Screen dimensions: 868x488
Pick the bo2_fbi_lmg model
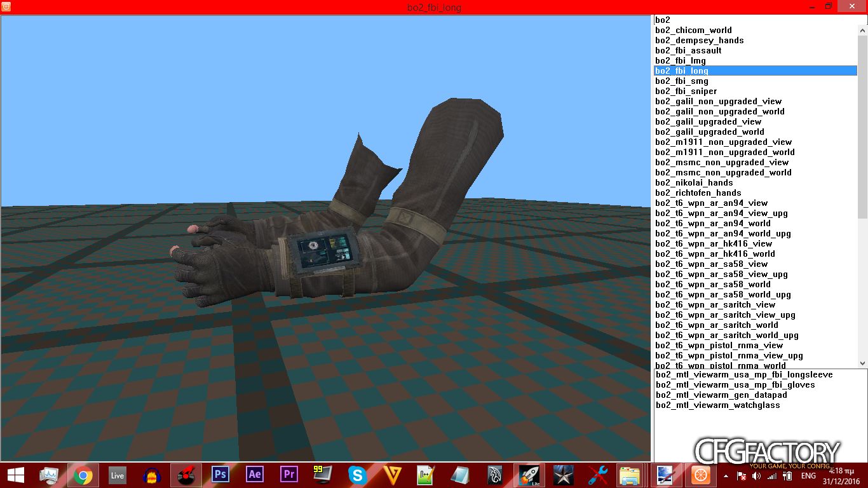click(x=756, y=61)
